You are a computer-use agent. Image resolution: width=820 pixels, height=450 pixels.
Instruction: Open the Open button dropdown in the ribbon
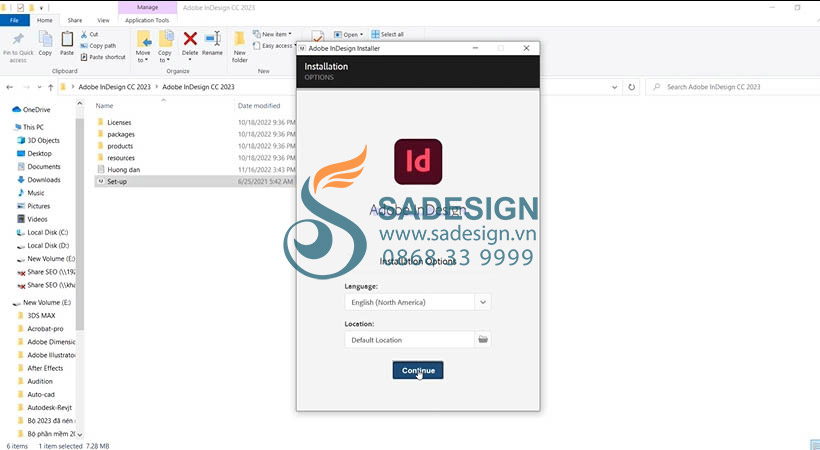point(361,35)
